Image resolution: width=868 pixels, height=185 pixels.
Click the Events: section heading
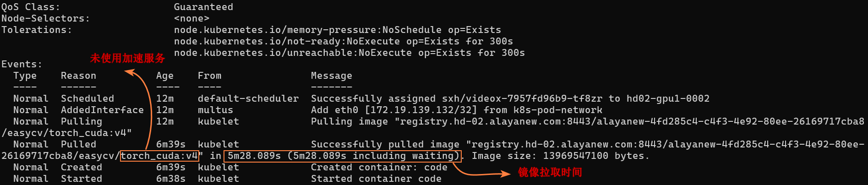coord(22,64)
